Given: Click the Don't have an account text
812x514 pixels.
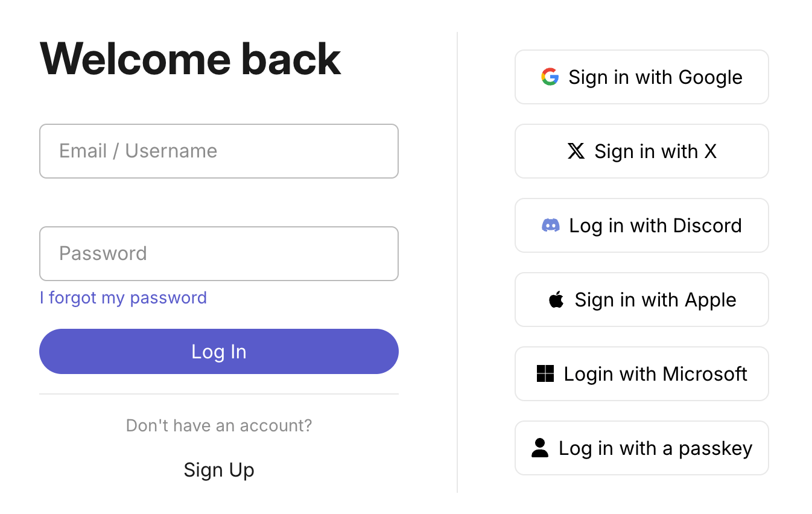Looking at the screenshot, I should click(219, 426).
